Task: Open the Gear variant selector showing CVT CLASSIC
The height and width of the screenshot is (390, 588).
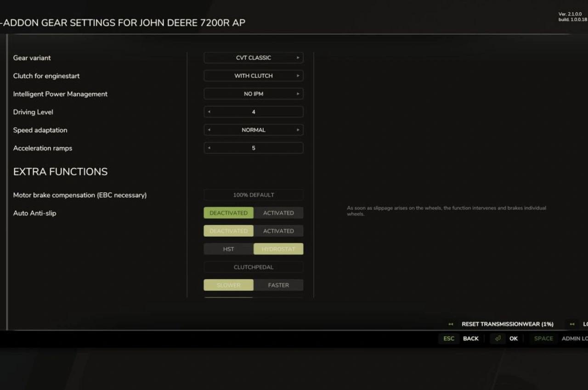Action: pyautogui.click(x=253, y=58)
